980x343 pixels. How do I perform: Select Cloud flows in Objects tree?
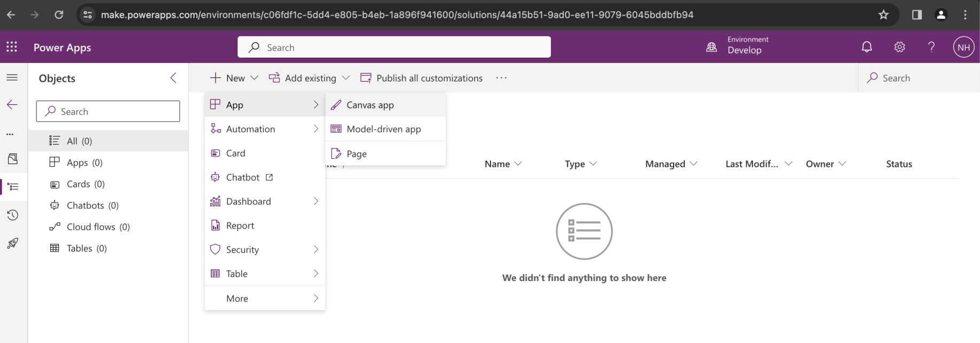click(x=98, y=227)
